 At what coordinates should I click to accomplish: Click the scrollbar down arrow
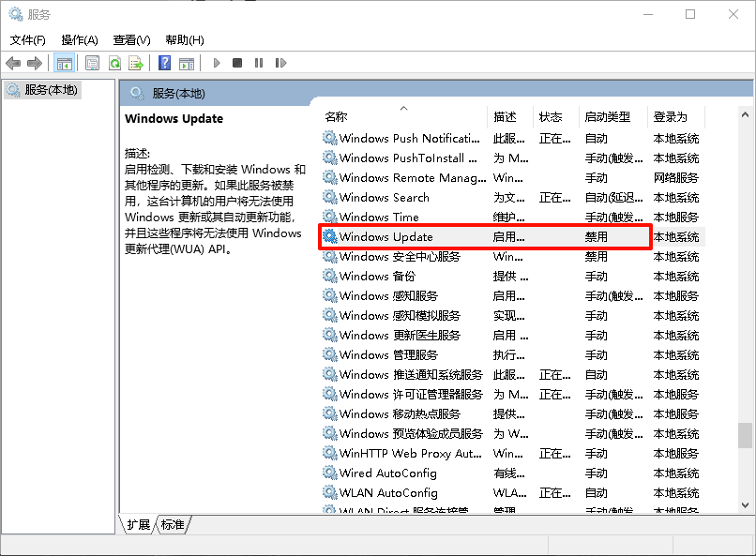pos(745,505)
